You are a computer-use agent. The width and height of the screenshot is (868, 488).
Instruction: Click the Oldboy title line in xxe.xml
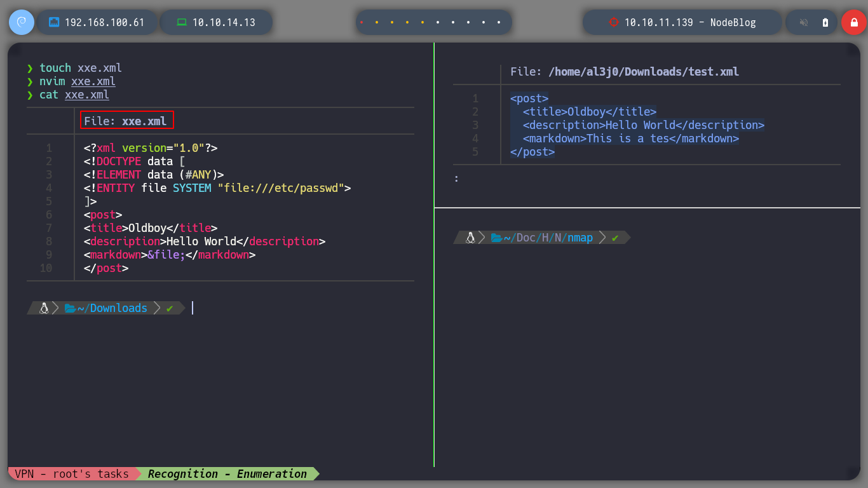coord(151,228)
